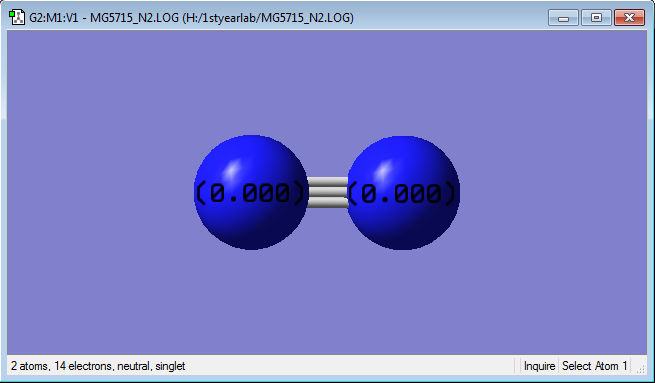Minimize the MG5715_N2.LOG window

click(x=563, y=18)
